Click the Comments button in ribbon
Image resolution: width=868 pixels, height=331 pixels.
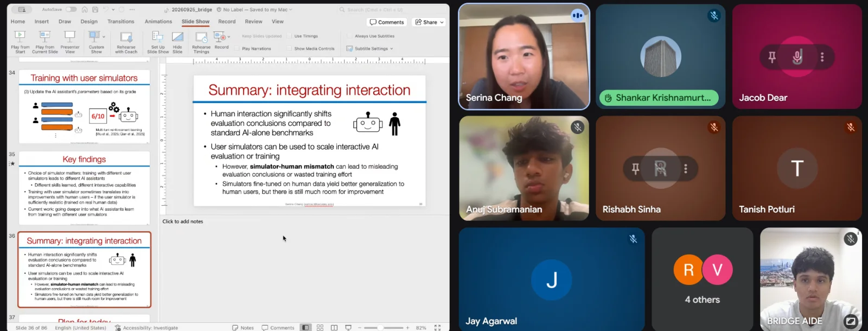point(387,22)
